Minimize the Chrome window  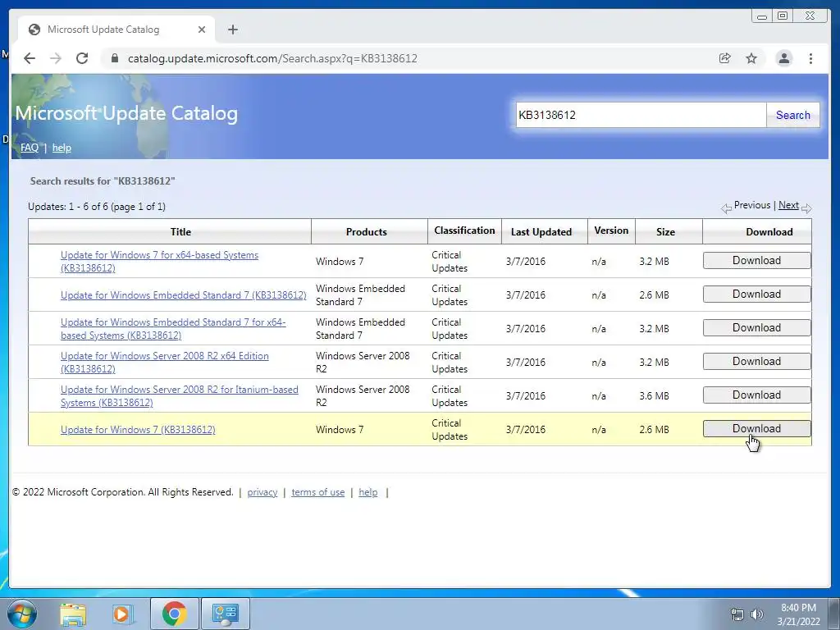762,16
